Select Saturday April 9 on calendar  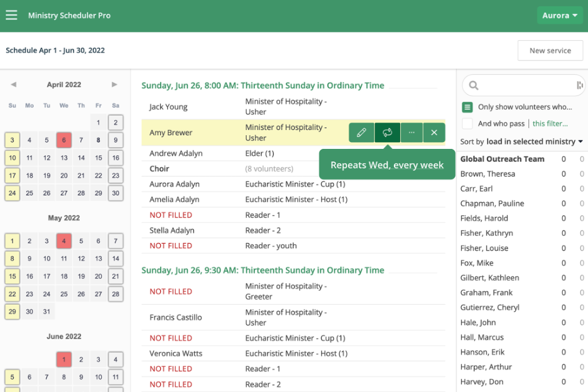116,140
